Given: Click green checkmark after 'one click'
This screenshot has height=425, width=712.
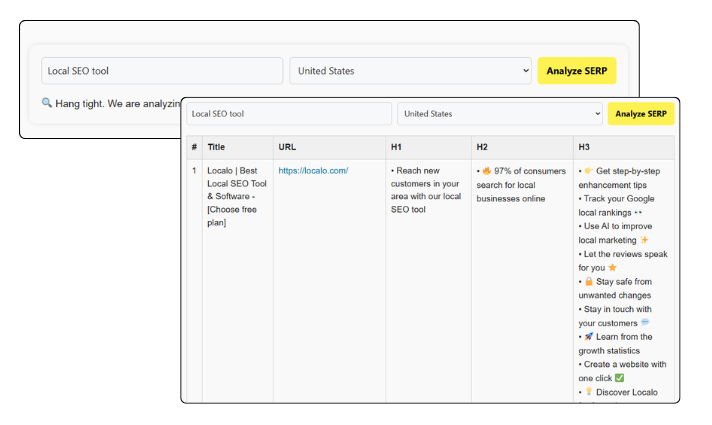Looking at the screenshot, I should [x=619, y=378].
